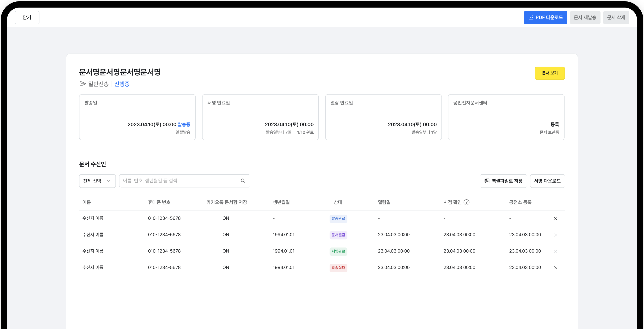644x329 pixels.
Task: Click the 생년월일 column header
Action: [281, 202]
